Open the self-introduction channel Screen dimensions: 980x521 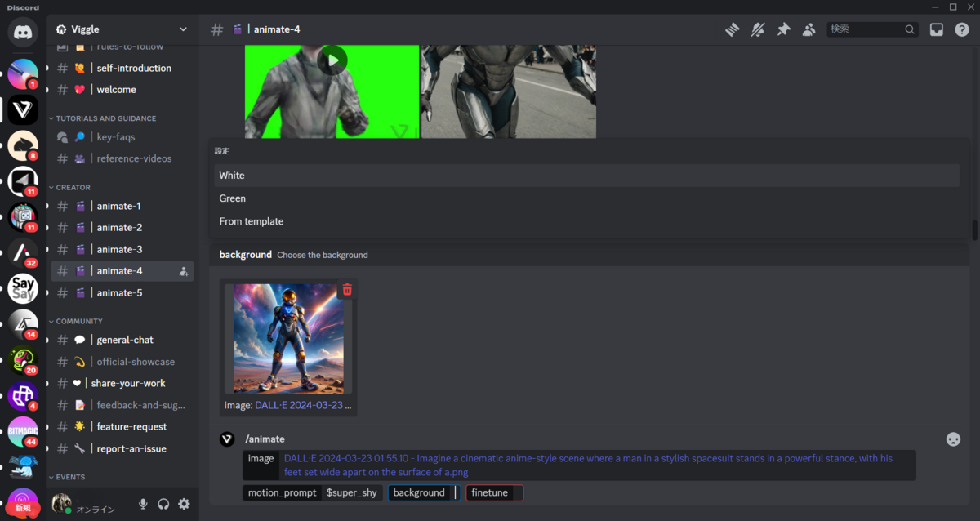(122, 68)
